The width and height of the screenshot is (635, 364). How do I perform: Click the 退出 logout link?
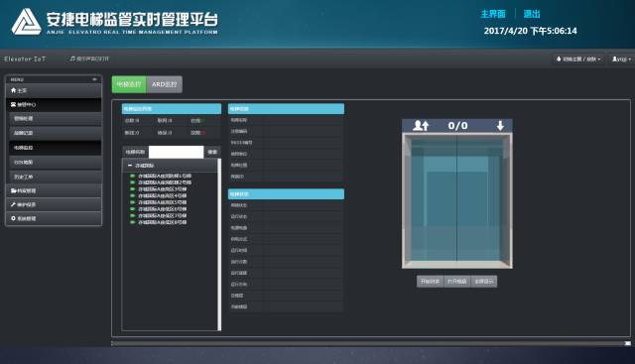pyautogui.click(x=532, y=14)
